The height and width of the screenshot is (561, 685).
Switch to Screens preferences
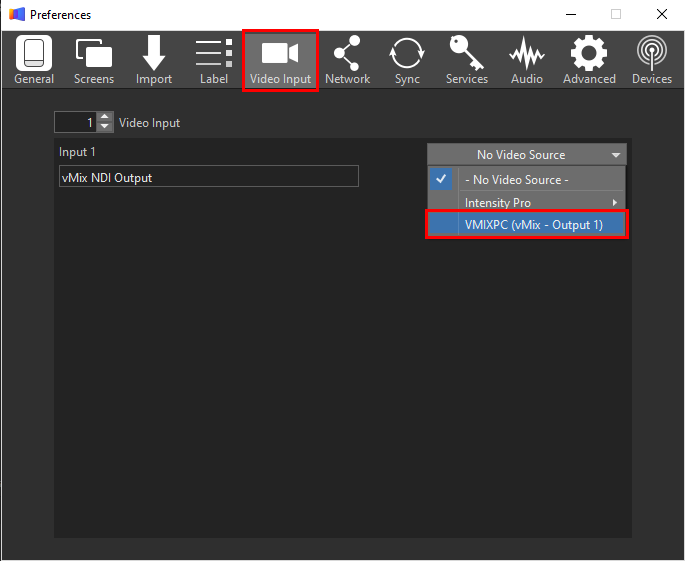point(94,60)
